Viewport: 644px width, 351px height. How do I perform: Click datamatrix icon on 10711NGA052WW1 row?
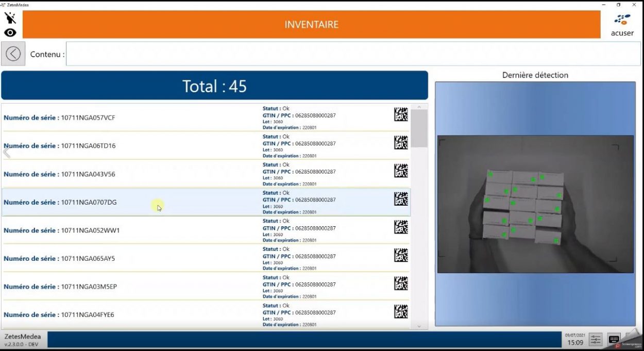401,227
